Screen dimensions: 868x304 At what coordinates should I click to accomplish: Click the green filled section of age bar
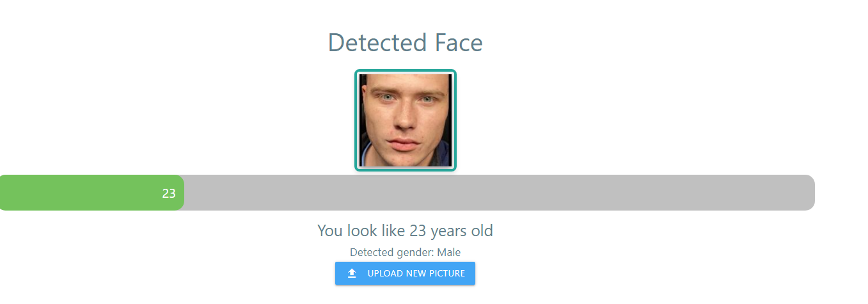(91, 193)
